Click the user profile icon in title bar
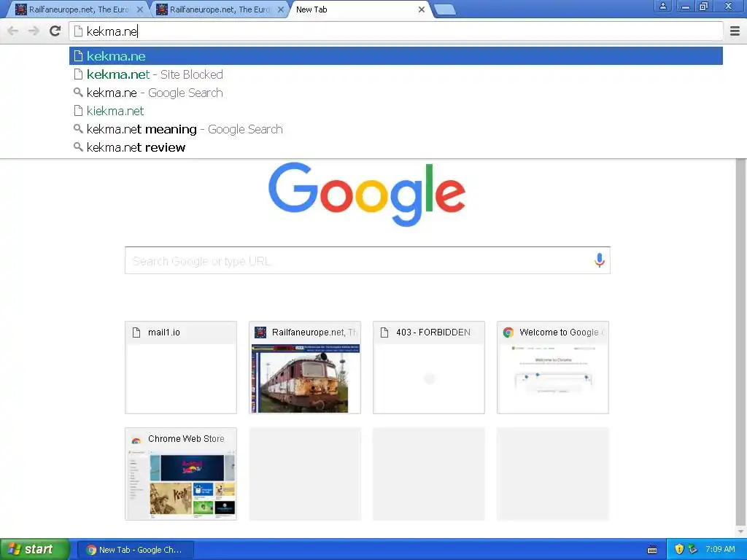 tap(662, 6)
